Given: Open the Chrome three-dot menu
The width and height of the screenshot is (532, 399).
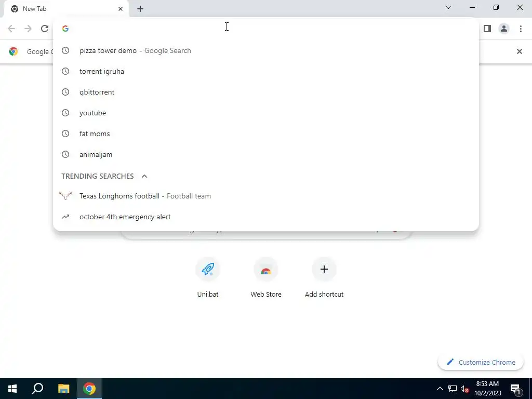Looking at the screenshot, I should coord(521,29).
